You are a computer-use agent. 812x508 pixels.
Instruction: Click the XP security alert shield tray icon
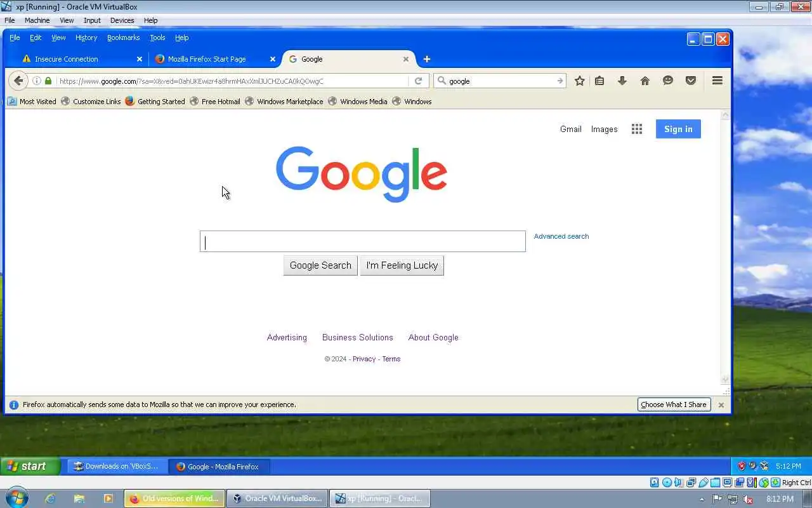click(741, 466)
